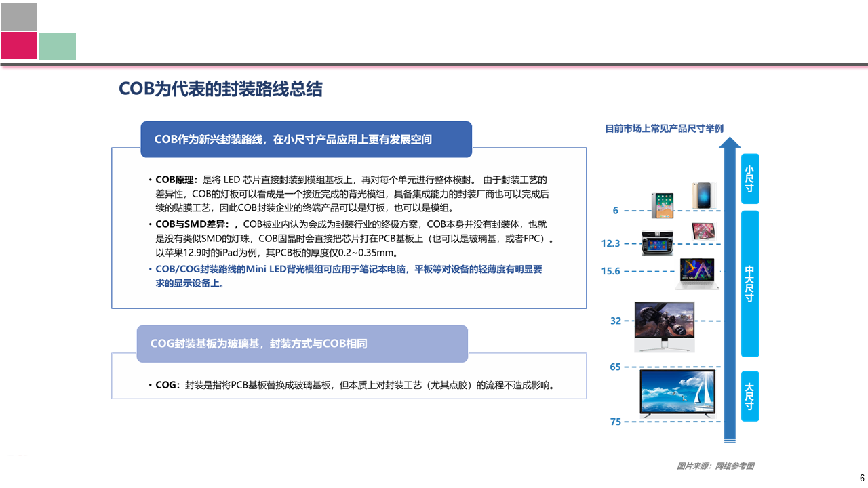Click the gray square in top-left corner

(x=19, y=16)
